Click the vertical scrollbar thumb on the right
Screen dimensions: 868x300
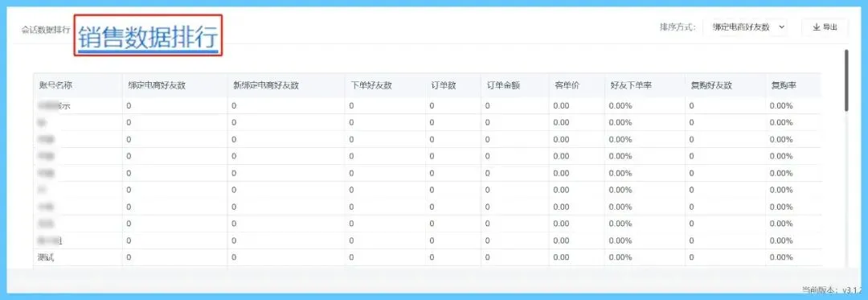[x=845, y=80]
